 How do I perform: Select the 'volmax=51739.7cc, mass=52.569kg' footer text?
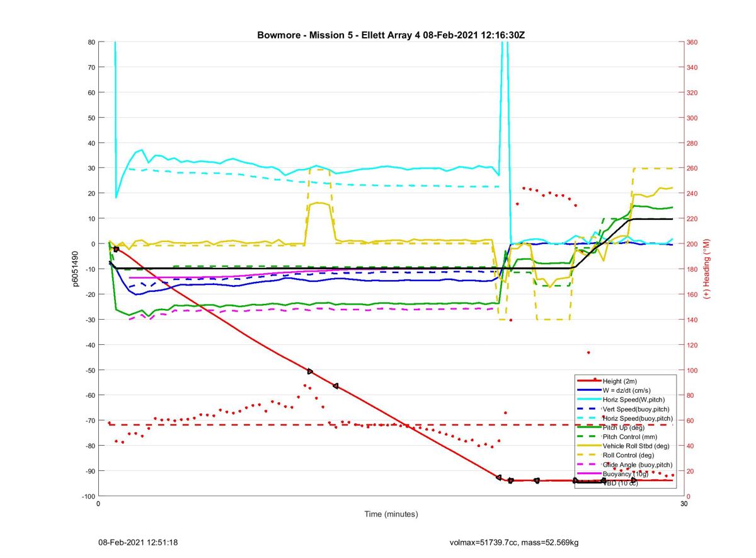click(x=514, y=542)
